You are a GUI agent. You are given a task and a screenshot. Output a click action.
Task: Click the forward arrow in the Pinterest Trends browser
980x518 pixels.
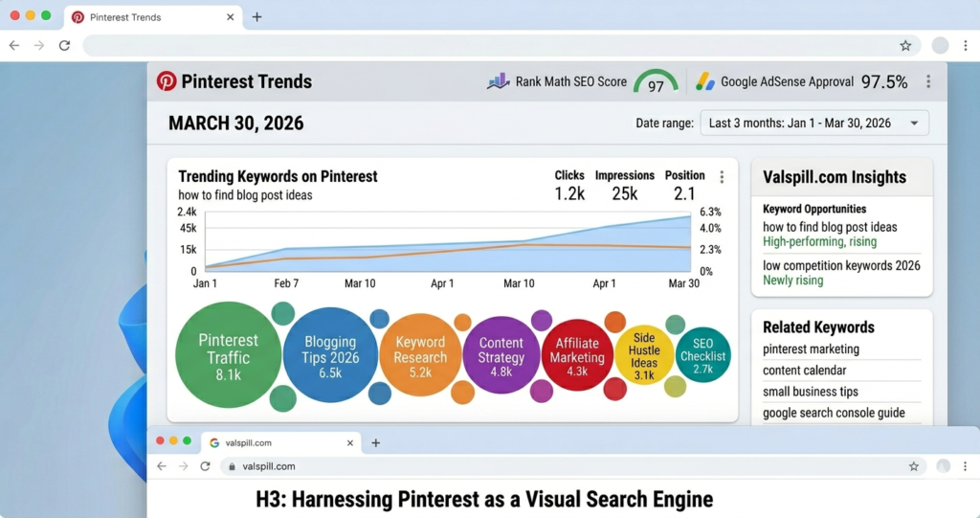(x=38, y=46)
